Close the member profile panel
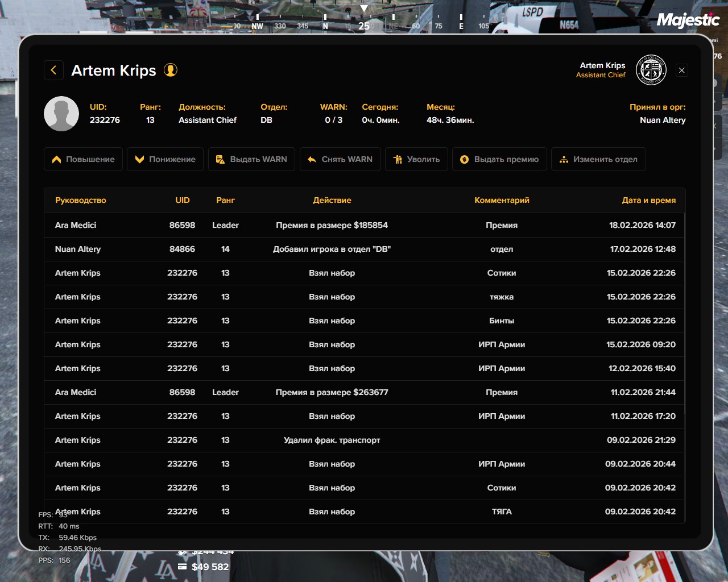 coord(681,70)
